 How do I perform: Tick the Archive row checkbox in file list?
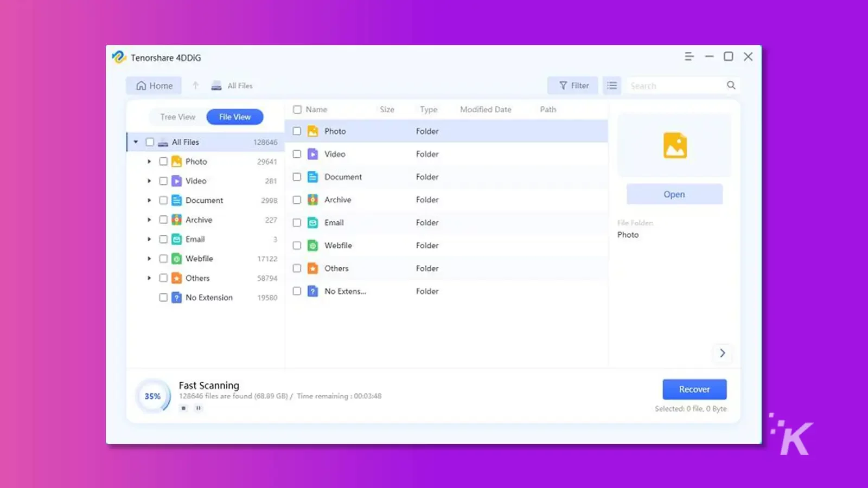[297, 200]
